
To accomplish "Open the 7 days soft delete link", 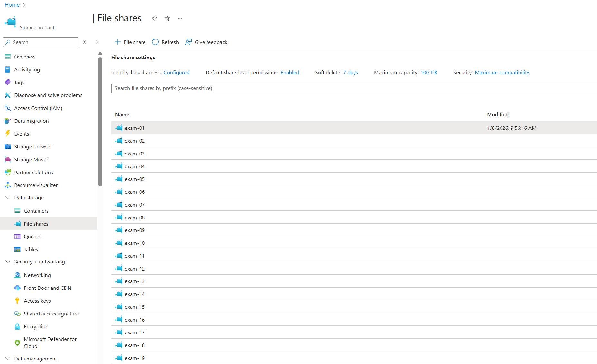I will [x=351, y=72].
